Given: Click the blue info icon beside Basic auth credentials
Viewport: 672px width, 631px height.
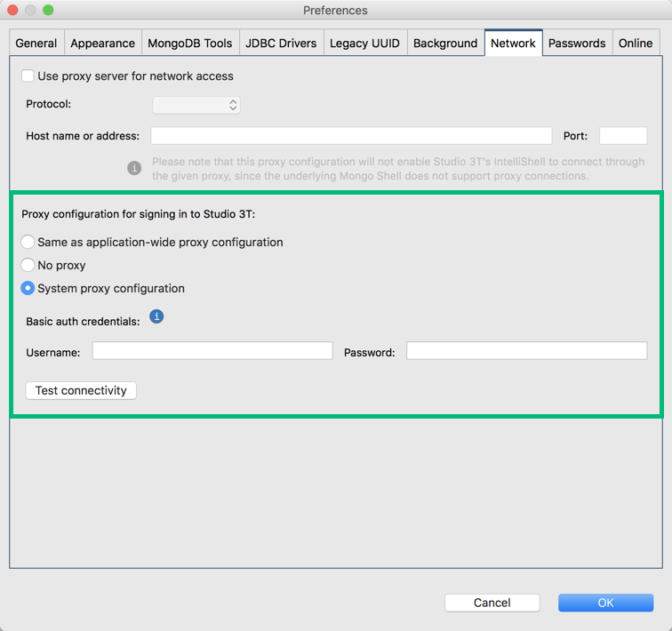Looking at the screenshot, I should (156, 316).
